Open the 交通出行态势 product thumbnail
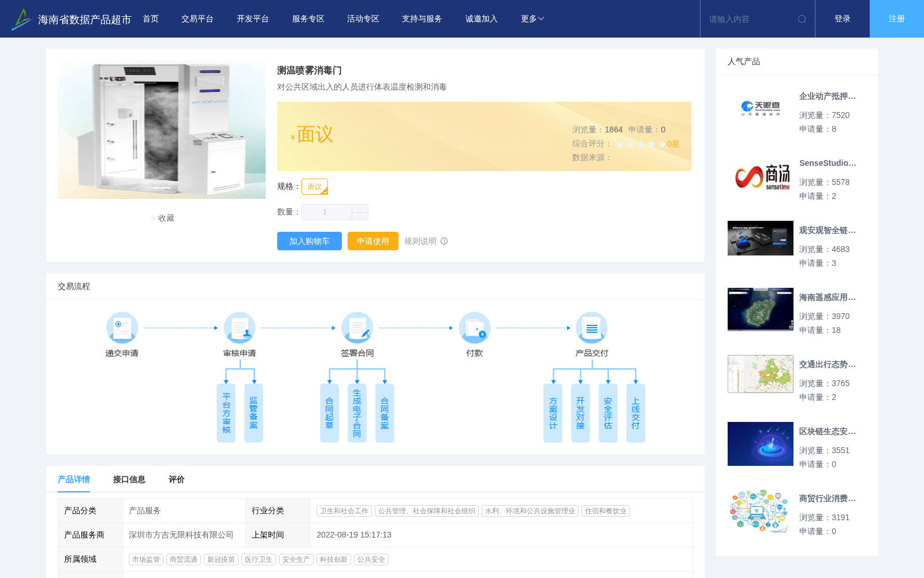Viewport: 924px width, 578px height. 761,374
